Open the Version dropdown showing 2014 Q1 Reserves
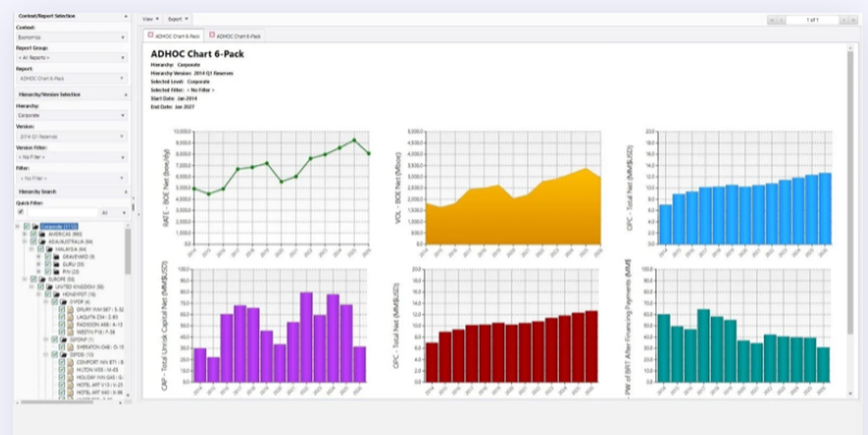The width and height of the screenshot is (868, 435). click(x=72, y=136)
